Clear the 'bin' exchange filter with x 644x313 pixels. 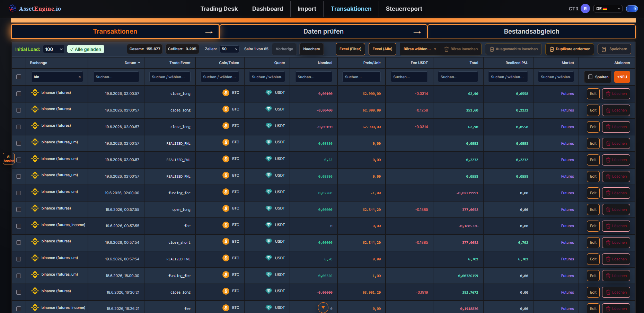80,77
